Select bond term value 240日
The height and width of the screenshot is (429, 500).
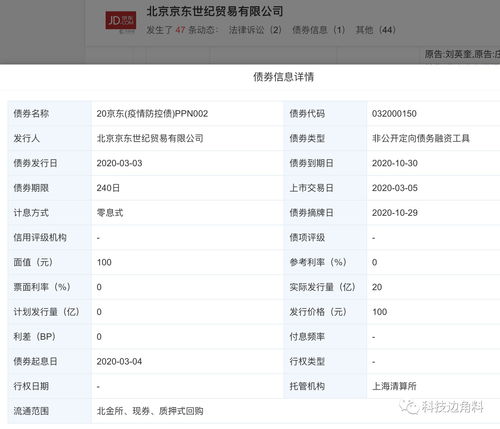coord(108,188)
